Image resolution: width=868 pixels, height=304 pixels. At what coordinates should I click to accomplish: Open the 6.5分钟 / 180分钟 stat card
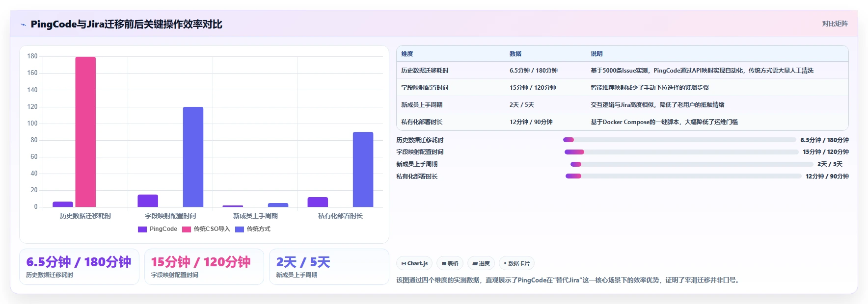pyautogui.click(x=79, y=267)
